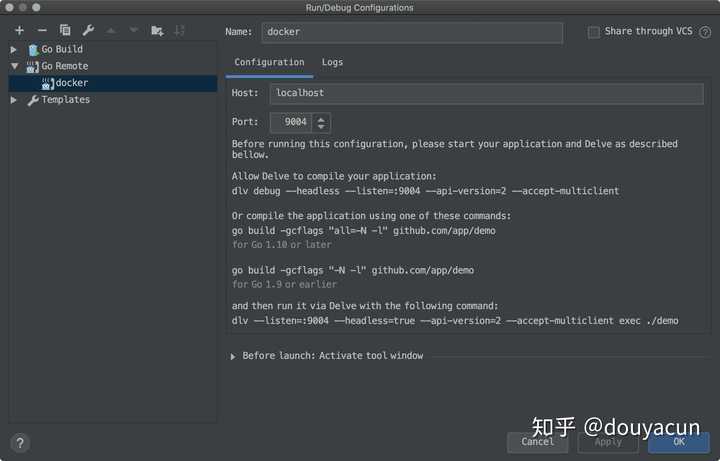Click the dlv exec ./demo command
Image resolution: width=720 pixels, height=461 pixels.
455,320
